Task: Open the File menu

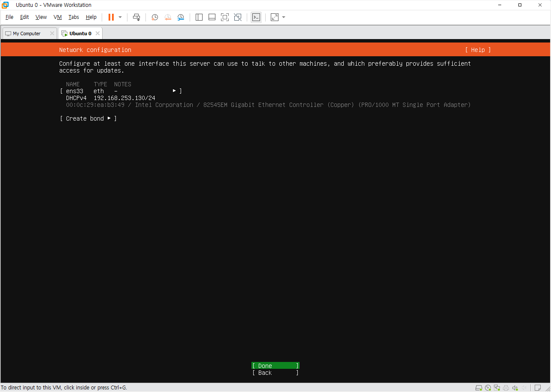Action: pos(9,17)
